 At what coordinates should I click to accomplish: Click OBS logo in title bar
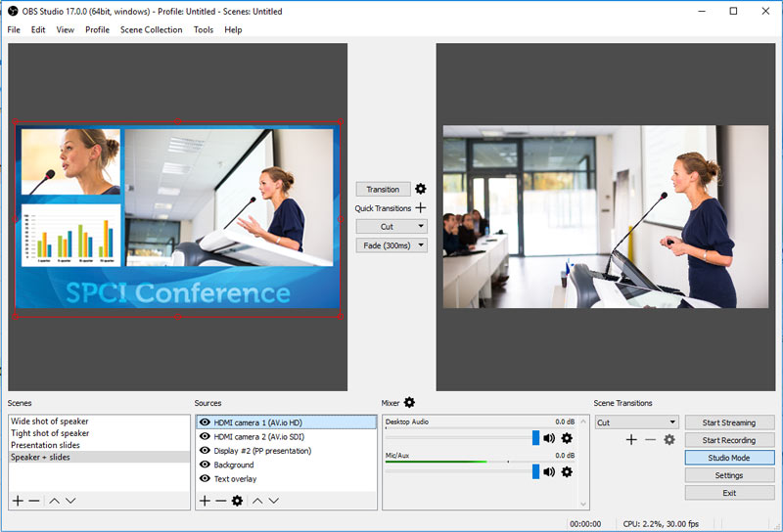(x=13, y=11)
